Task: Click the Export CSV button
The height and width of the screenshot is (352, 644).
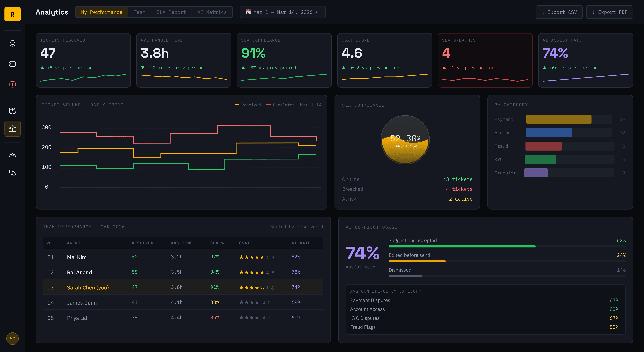Action: [559, 12]
